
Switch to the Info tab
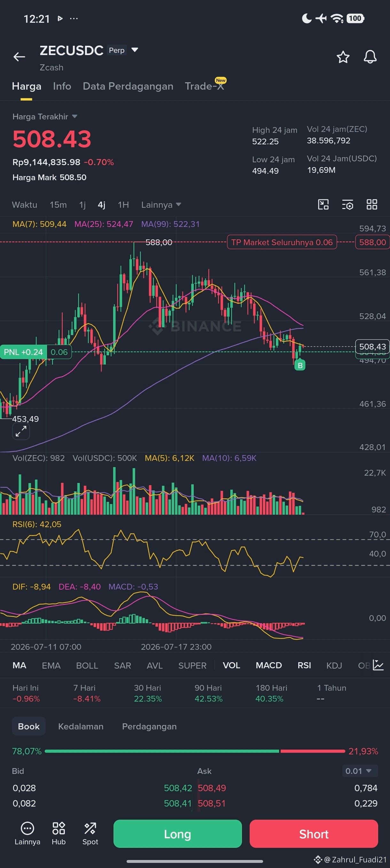[62, 86]
